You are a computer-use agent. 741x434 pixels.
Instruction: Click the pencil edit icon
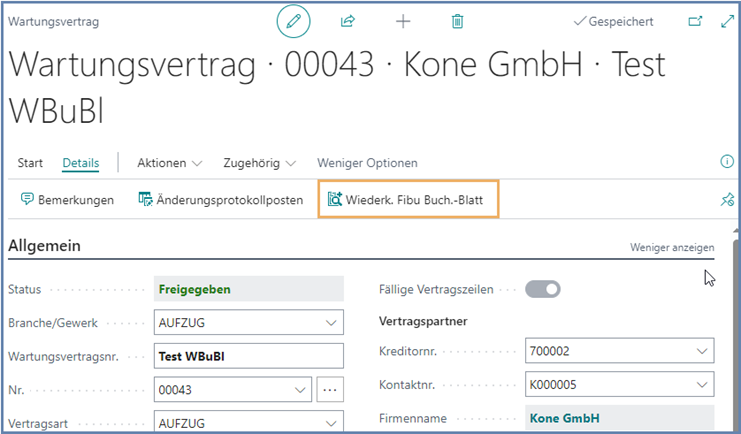(x=293, y=21)
